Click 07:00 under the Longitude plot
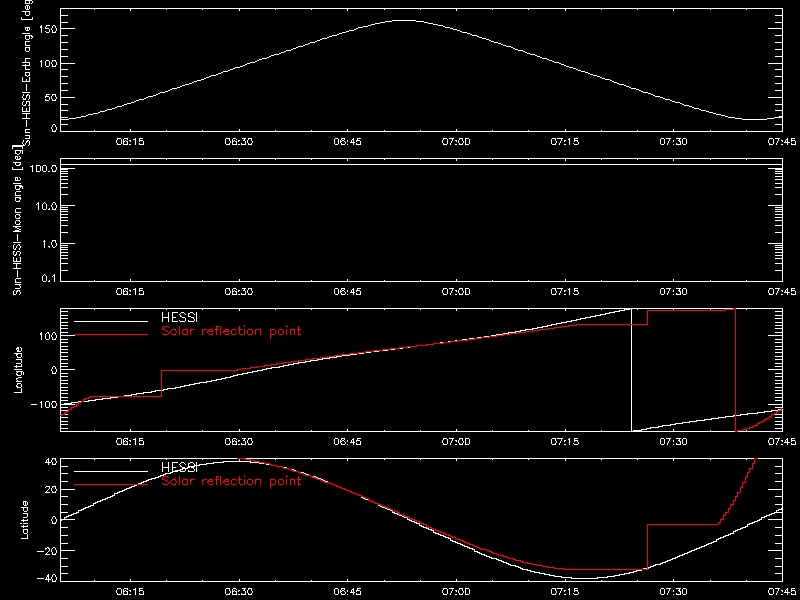800x600 pixels. (x=456, y=441)
